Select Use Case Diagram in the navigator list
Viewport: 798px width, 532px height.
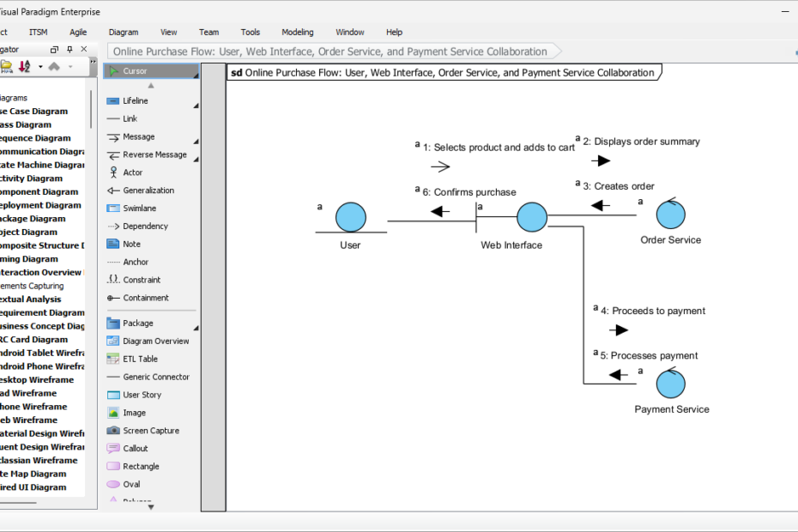(x=34, y=111)
